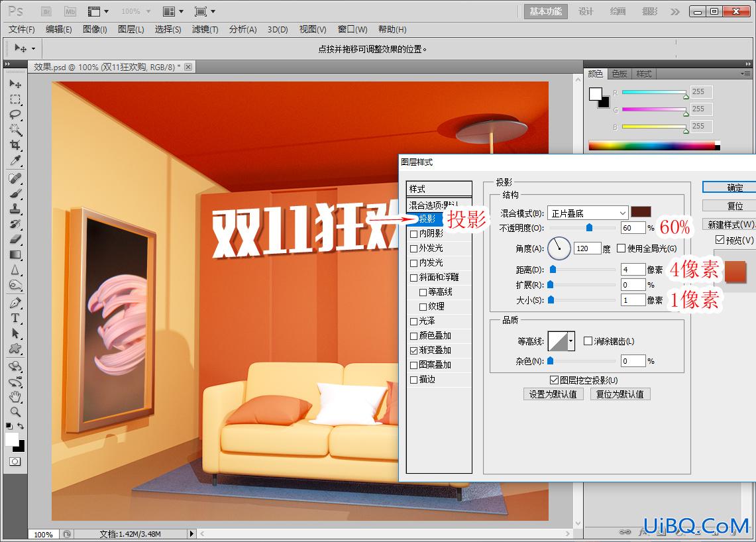This screenshot has height=542, width=756.
Task: Expand more workspaces chevron
Action: click(675, 11)
